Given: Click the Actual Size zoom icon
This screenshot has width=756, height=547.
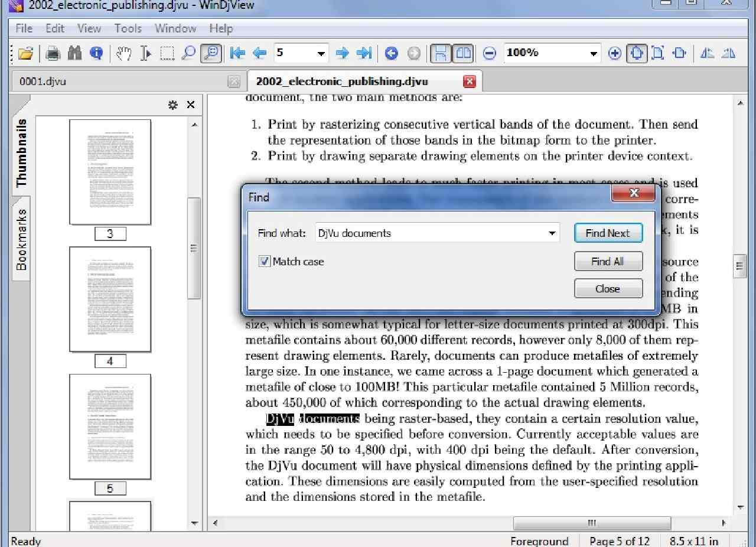Looking at the screenshot, I should 679,53.
